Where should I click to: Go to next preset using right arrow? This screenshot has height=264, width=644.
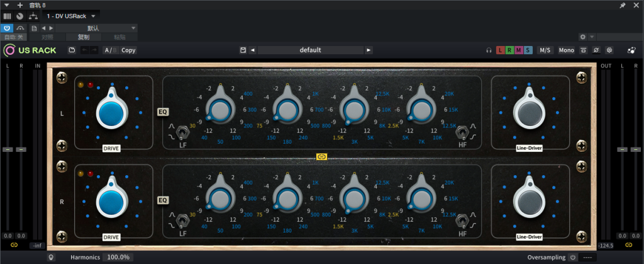click(x=369, y=50)
